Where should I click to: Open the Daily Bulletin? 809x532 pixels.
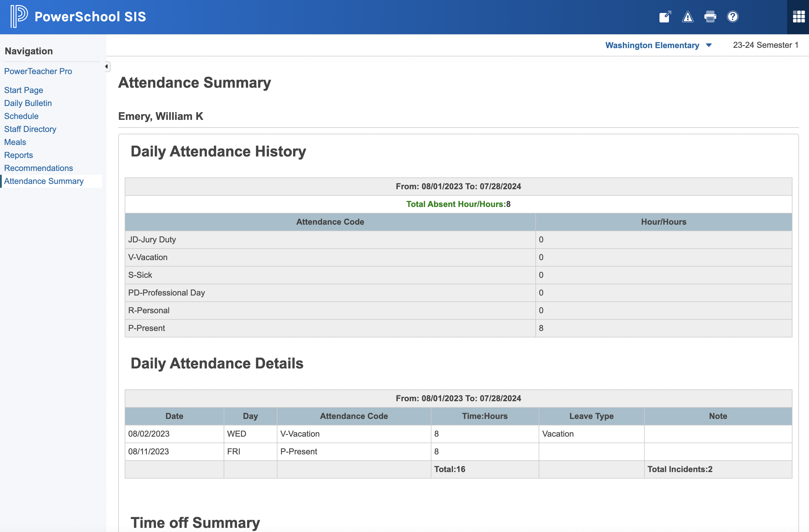28,103
